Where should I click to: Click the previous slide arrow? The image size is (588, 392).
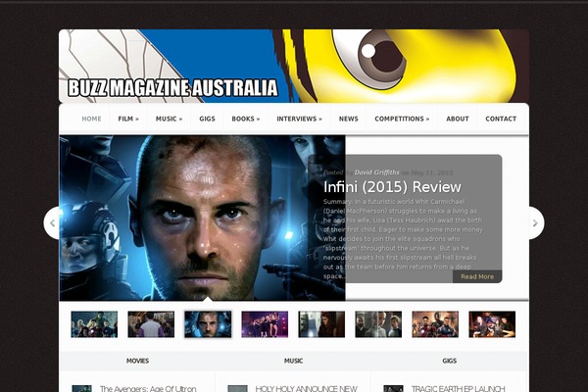coord(52,222)
